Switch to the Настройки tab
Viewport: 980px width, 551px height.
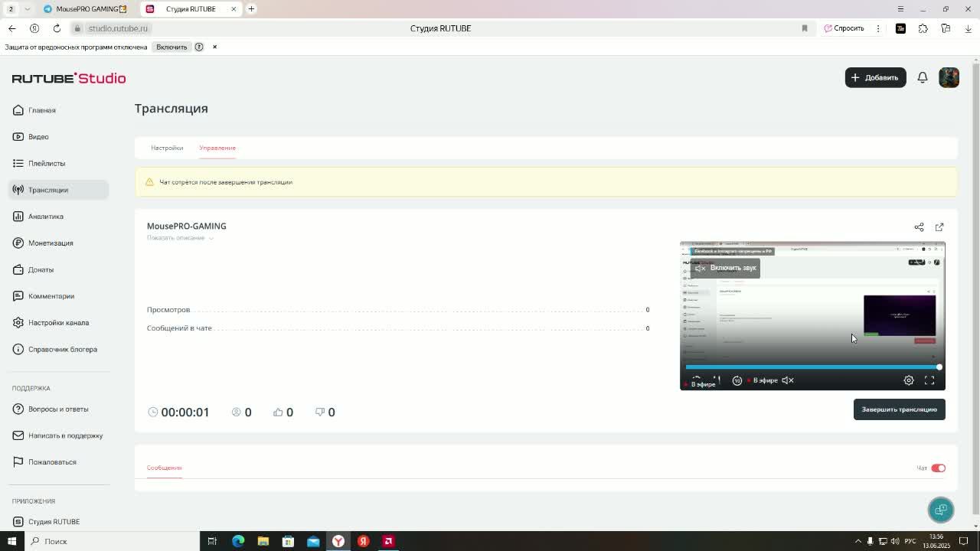click(x=167, y=148)
